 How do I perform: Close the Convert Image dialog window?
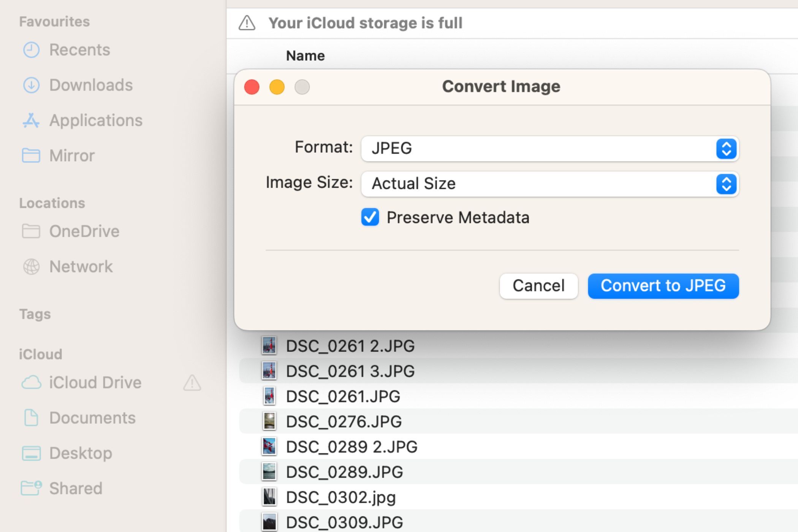point(252,87)
